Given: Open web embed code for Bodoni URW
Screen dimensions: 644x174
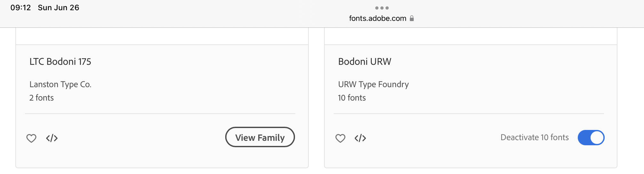Looking at the screenshot, I should pos(360,138).
